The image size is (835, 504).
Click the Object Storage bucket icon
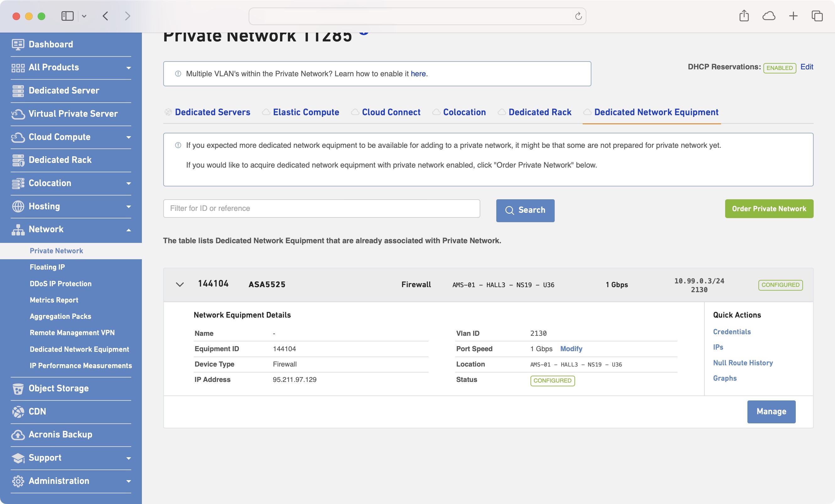pos(18,389)
